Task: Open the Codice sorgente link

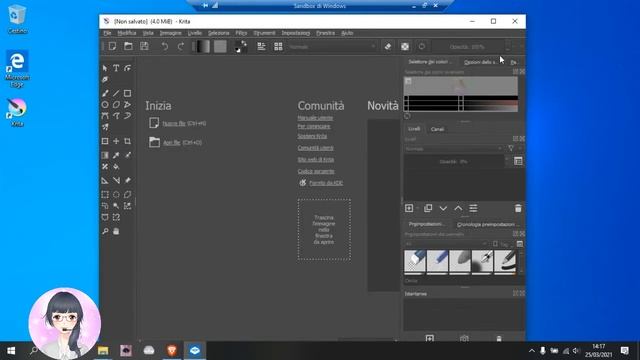Action: click(316, 171)
